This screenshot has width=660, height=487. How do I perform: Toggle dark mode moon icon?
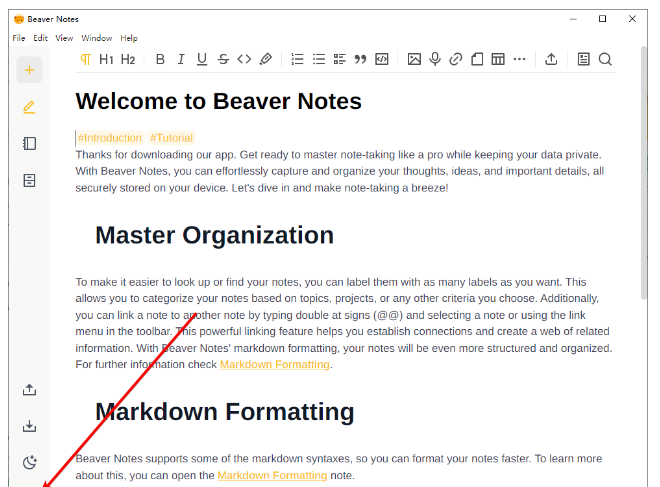pos(29,462)
